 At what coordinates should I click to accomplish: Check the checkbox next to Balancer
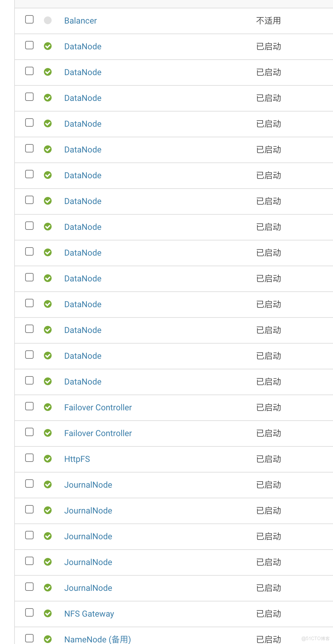point(29,19)
